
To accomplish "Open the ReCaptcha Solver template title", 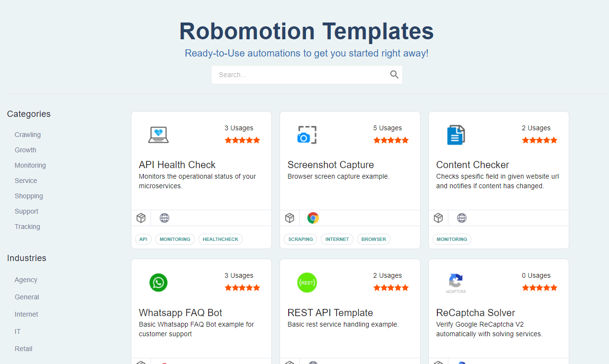I will pyautogui.click(x=476, y=313).
